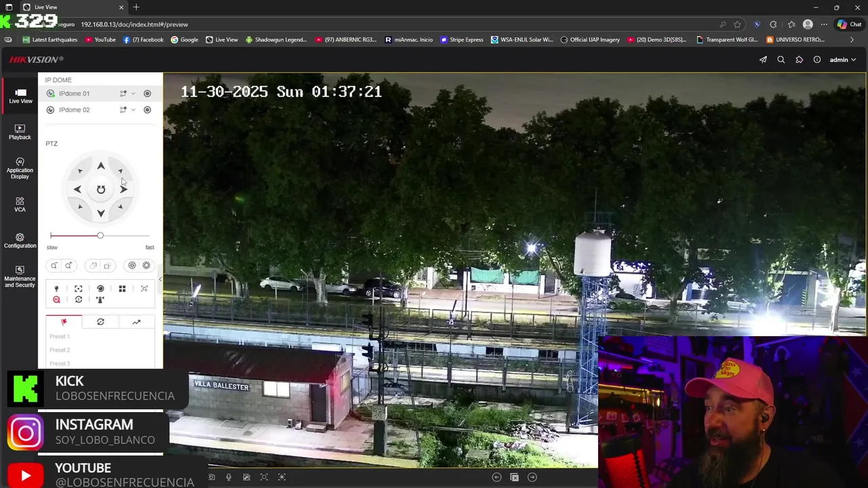868x488 pixels.
Task: Click lens initialization icon
Action: click(x=100, y=289)
